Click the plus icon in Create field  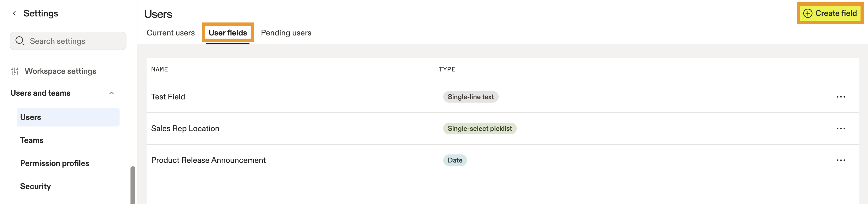tap(808, 13)
